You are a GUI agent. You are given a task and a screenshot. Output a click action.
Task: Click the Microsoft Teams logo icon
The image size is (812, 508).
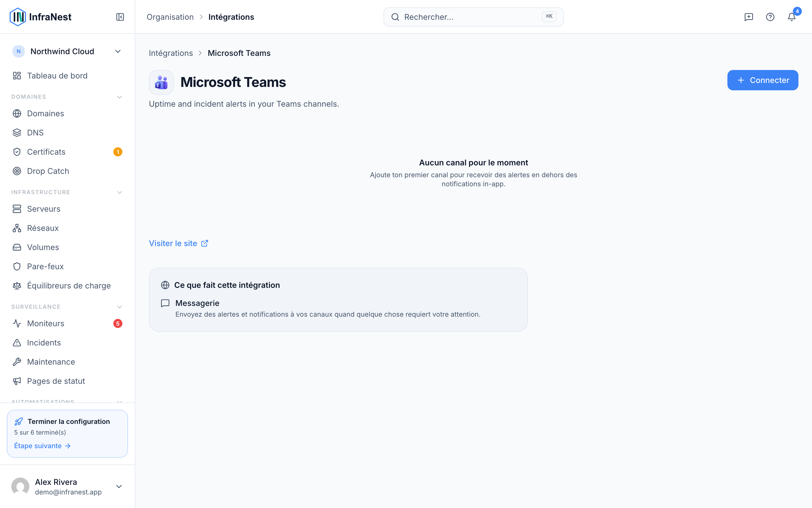[161, 82]
